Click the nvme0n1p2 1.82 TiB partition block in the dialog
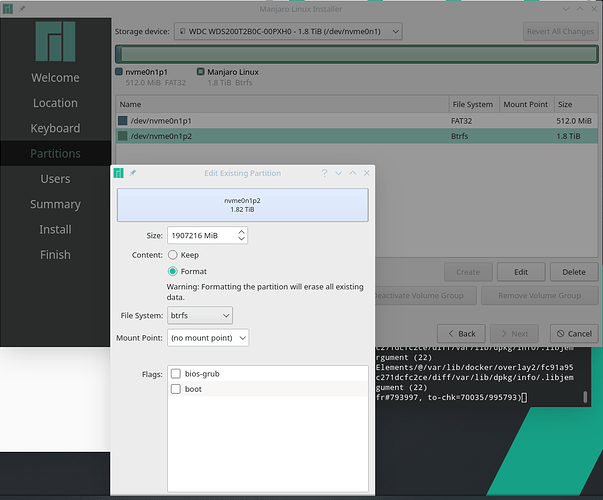603x500 pixels. pos(243,205)
